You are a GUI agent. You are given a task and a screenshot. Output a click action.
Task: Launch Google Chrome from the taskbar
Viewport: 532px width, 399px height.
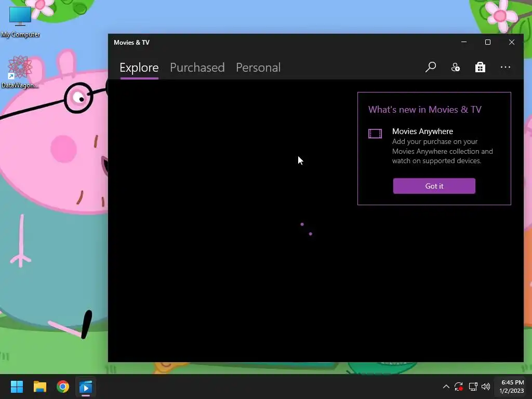tap(63, 387)
